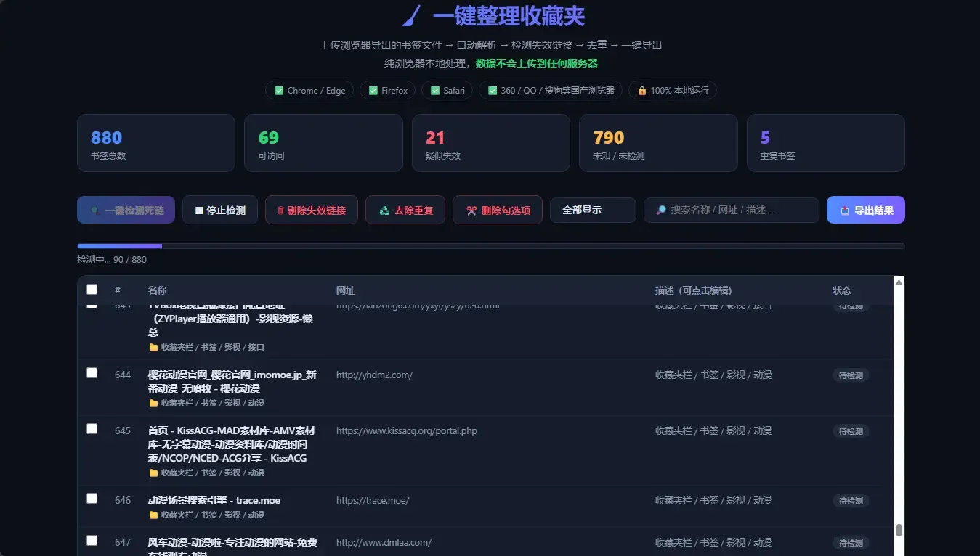Click the URL https://www.kissacg.org/portal.php
This screenshot has width=980, height=556.
coord(407,430)
